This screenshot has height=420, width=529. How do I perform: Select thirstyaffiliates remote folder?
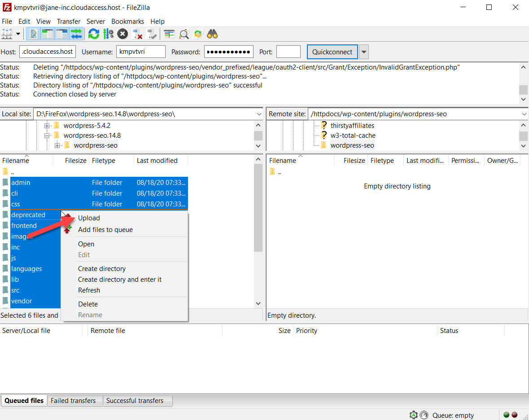(x=352, y=126)
